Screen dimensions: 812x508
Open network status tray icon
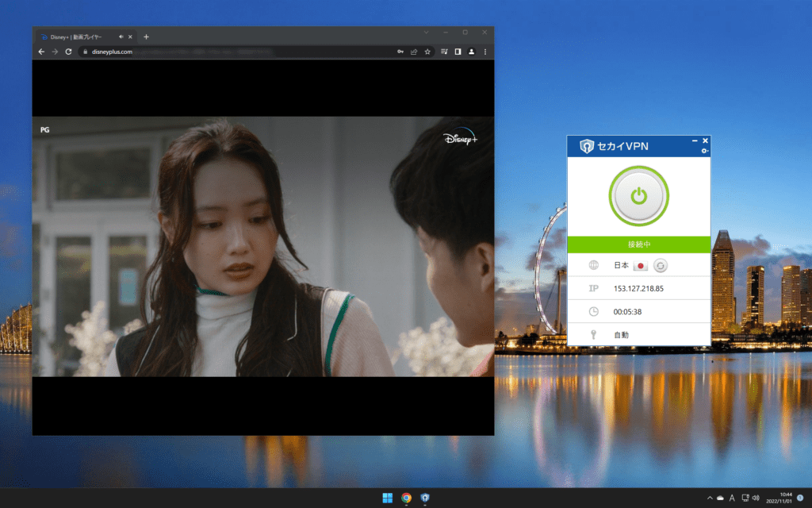coord(745,498)
